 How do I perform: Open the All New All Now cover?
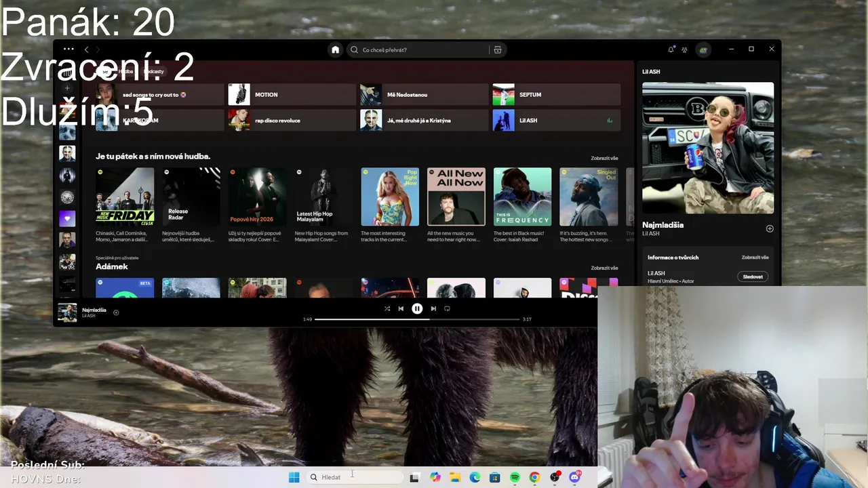click(x=456, y=197)
